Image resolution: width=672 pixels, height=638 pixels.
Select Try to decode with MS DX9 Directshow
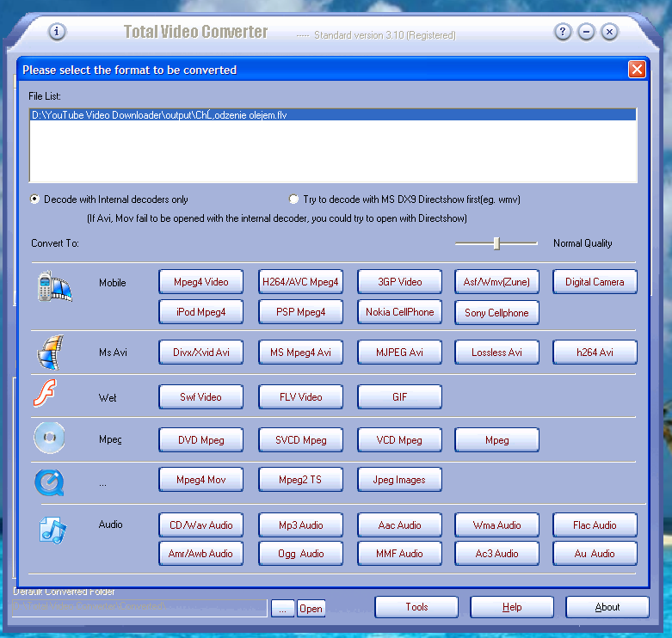404,199
